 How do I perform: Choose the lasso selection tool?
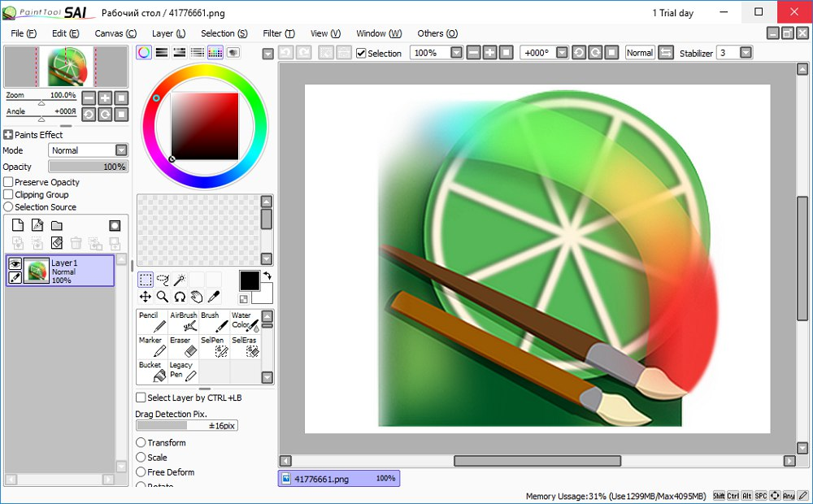click(x=163, y=280)
